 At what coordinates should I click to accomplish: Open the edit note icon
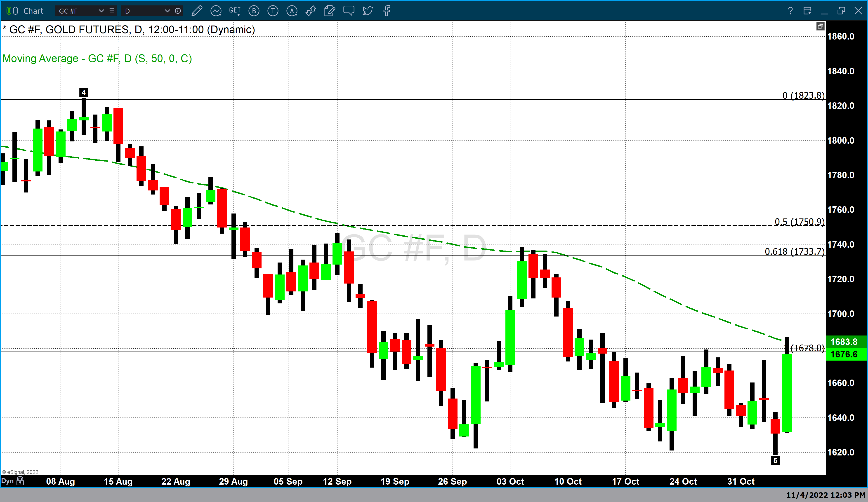tap(330, 11)
